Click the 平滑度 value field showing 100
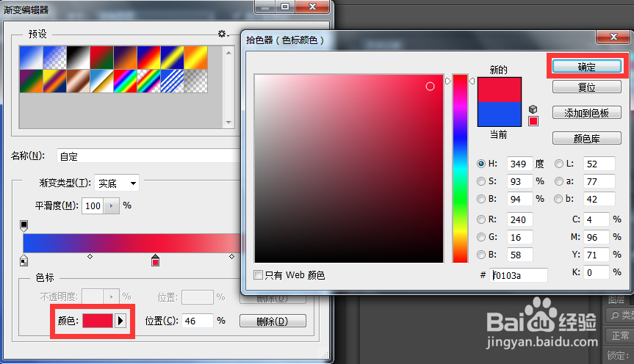634x364 pixels. click(x=93, y=205)
